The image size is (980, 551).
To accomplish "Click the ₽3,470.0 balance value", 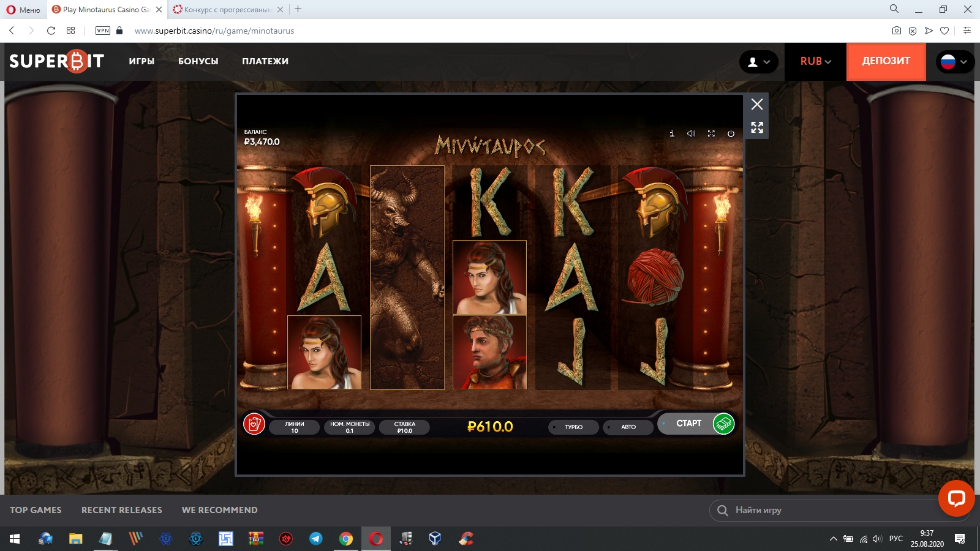I will click(262, 142).
